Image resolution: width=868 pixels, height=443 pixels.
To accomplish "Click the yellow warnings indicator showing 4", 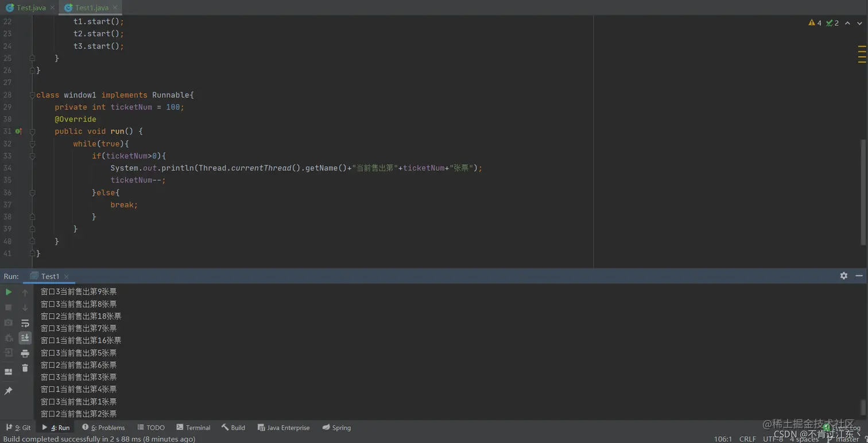I will pos(815,23).
